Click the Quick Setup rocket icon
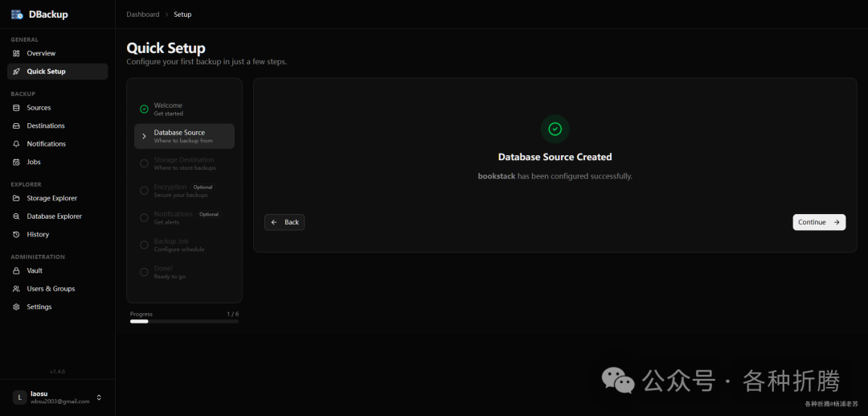868x416 pixels. click(16, 72)
